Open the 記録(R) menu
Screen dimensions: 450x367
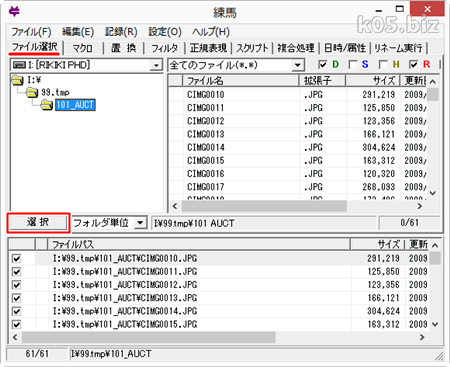(121, 32)
